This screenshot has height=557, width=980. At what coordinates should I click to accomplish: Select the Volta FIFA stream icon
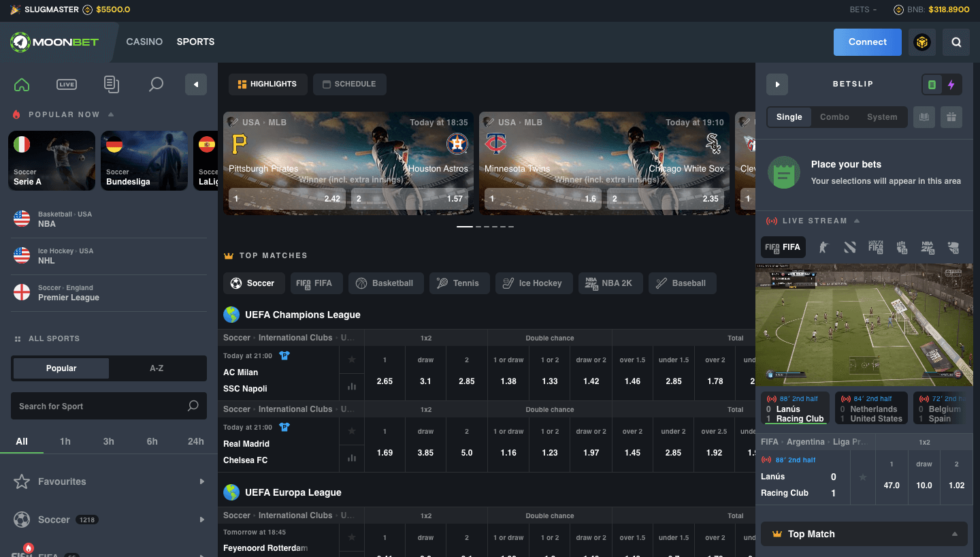click(x=876, y=247)
